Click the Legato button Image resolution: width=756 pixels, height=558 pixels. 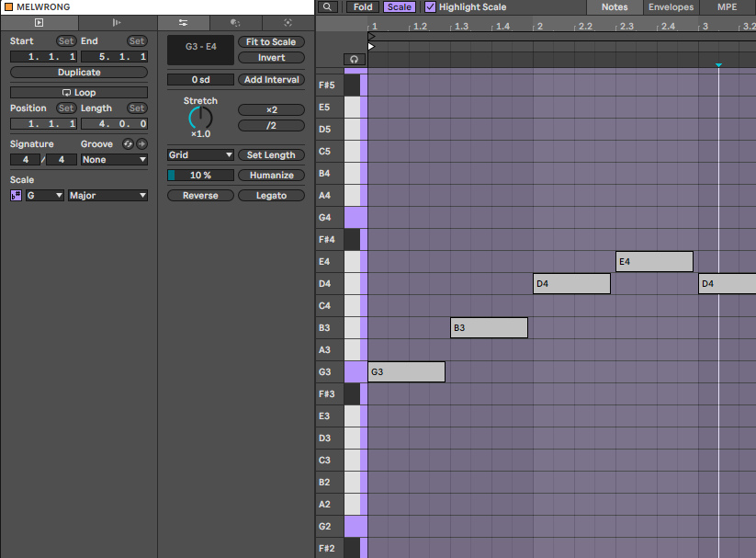click(271, 196)
